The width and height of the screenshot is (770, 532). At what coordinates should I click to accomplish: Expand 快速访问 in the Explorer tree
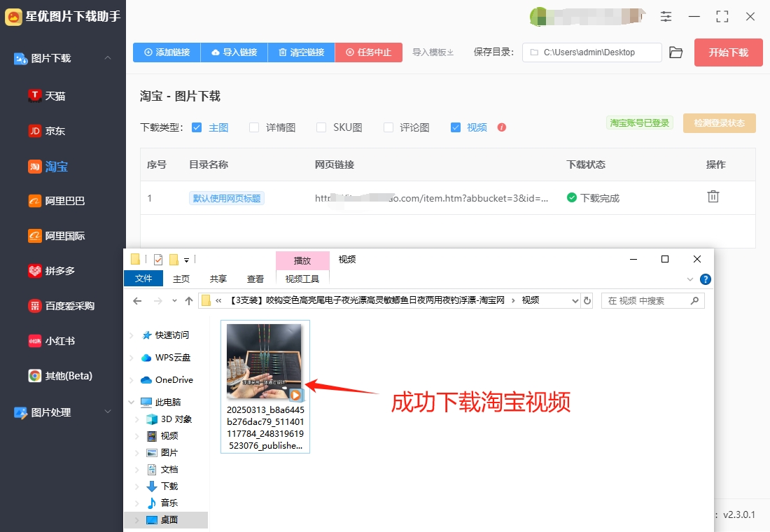pos(131,335)
